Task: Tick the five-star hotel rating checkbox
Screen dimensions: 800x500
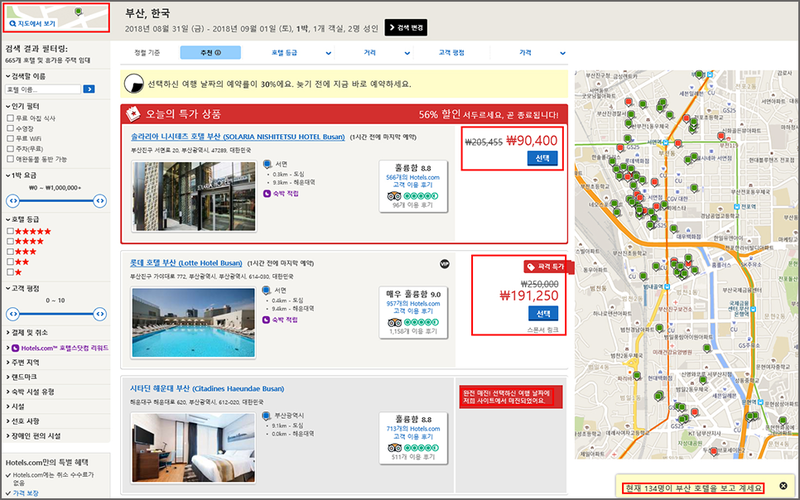Action: point(10,231)
